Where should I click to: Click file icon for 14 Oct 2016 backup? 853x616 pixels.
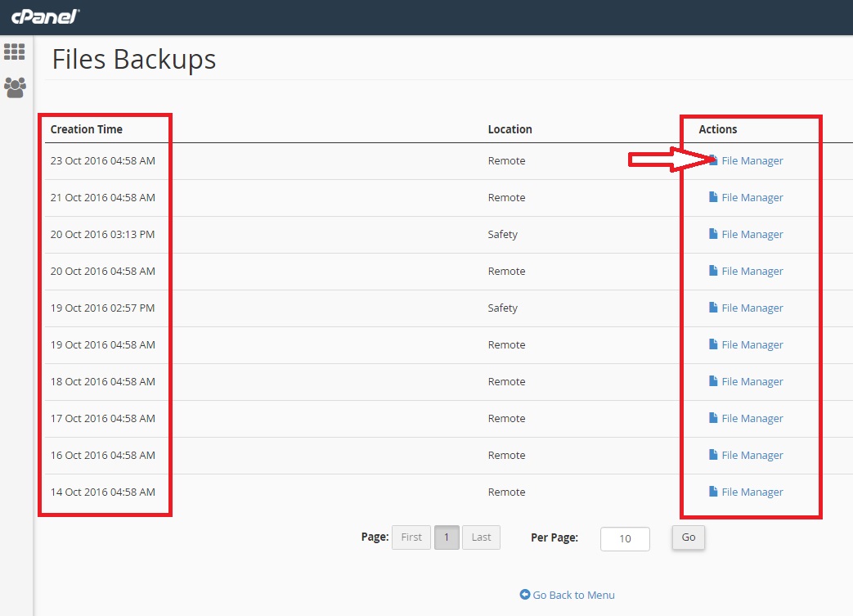[x=713, y=492]
